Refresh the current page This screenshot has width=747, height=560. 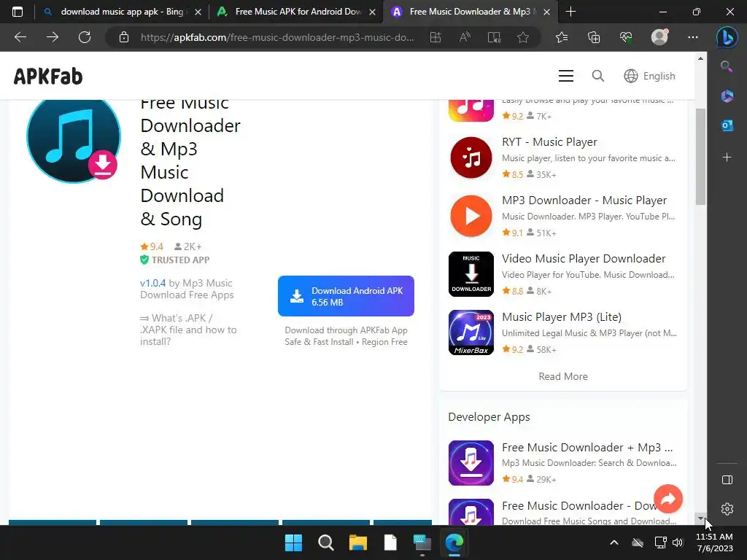(85, 37)
